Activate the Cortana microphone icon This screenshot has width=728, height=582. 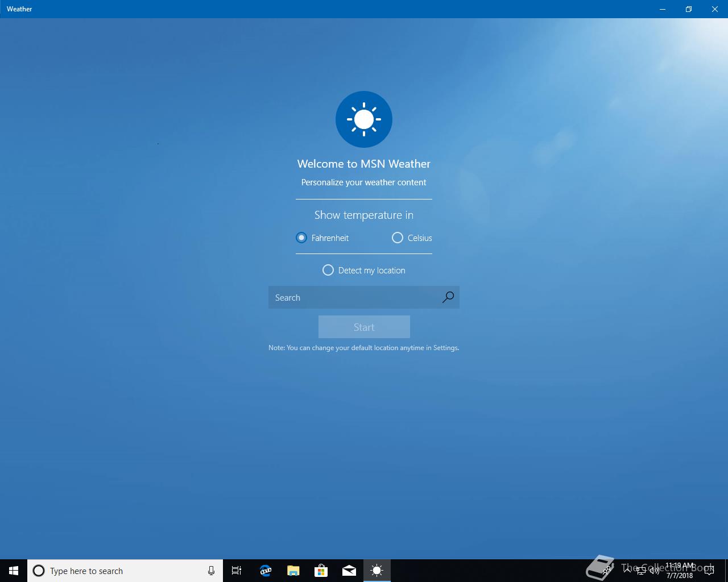[211, 571]
